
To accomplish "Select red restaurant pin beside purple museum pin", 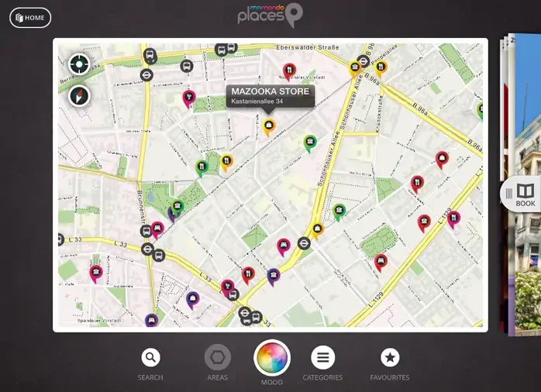I will click(x=248, y=276).
